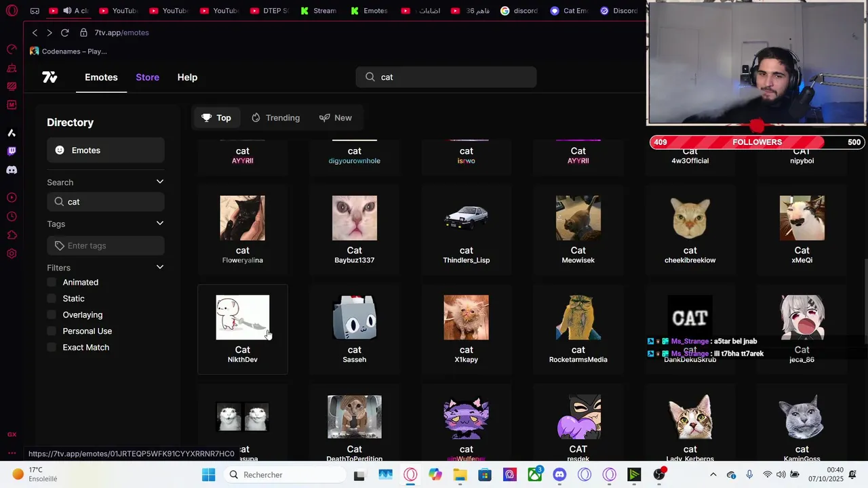Open the player icon in Opera sidebar
The width and height of the screenshot is (868, 488).
(12, 198)
